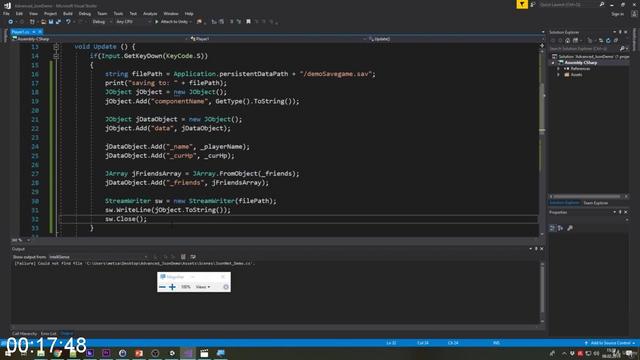This screenshot has width=640, height=360.
Task: Open the Build menu
Action: pyautogui.click(x=68, y=13)
